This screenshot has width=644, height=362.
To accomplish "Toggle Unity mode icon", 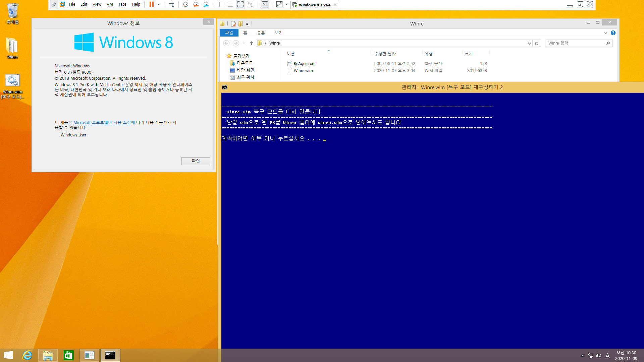I will [x=251, y=4].
